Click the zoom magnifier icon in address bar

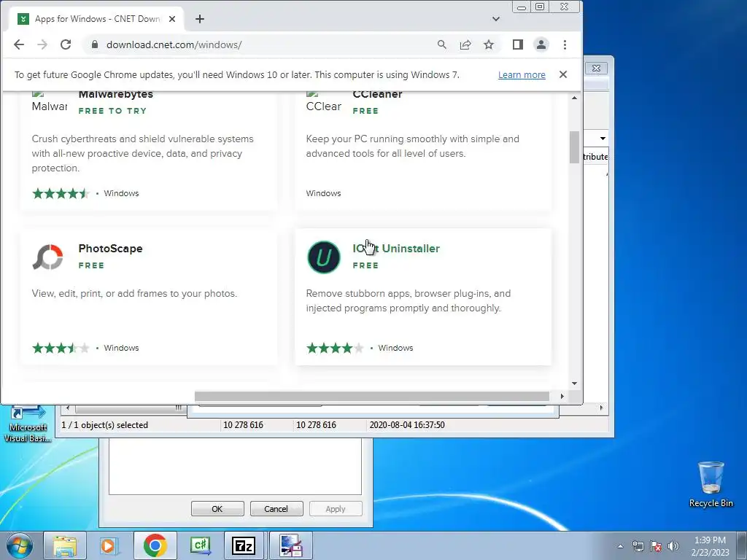coord(442,44)
